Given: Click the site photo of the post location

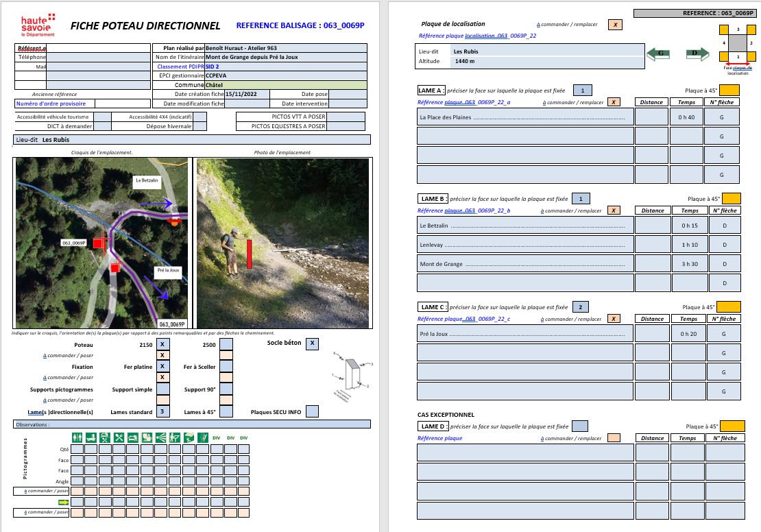Looking at the screenshot, I should point(282,243).
